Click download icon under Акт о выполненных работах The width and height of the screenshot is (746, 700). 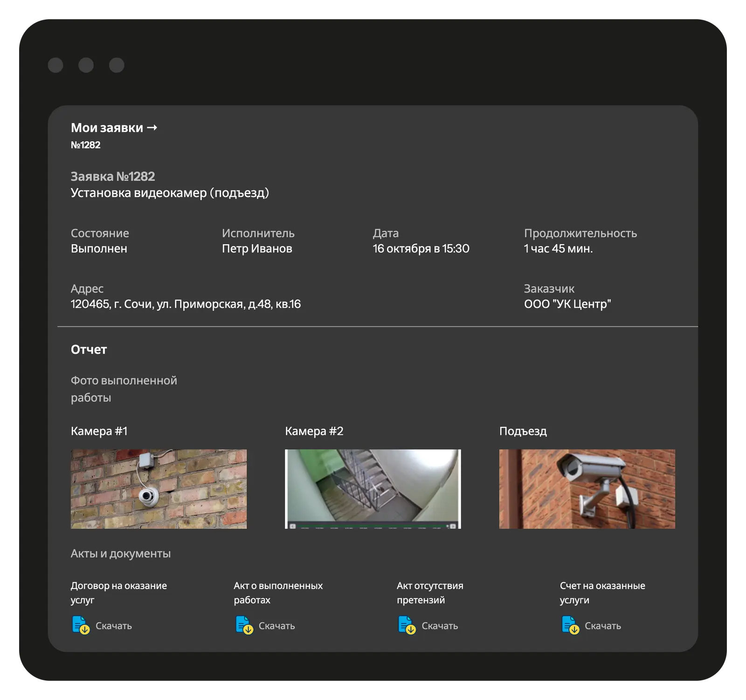pos(244,625)
